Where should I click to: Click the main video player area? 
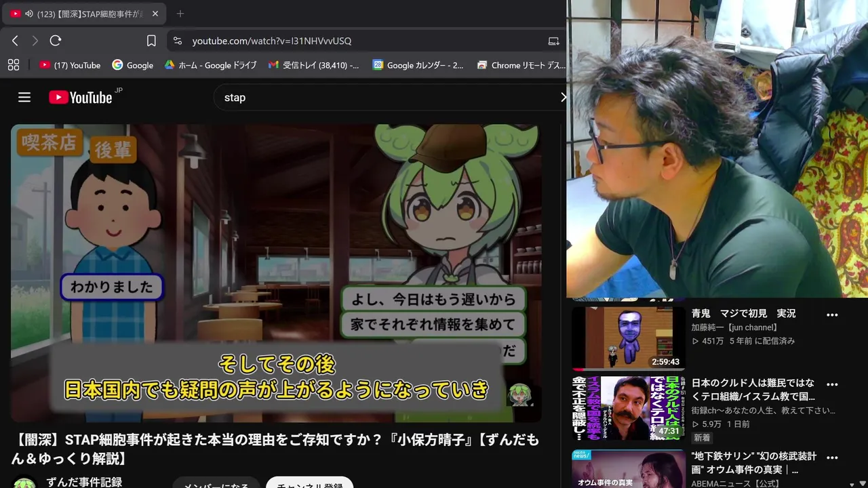tap(276, 273)
